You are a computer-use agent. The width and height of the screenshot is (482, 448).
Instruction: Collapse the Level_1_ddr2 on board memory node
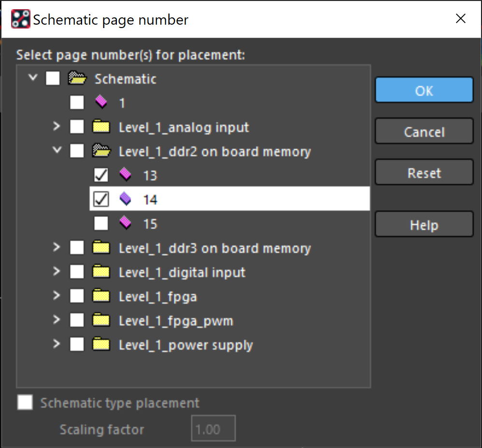pos(57,150)
